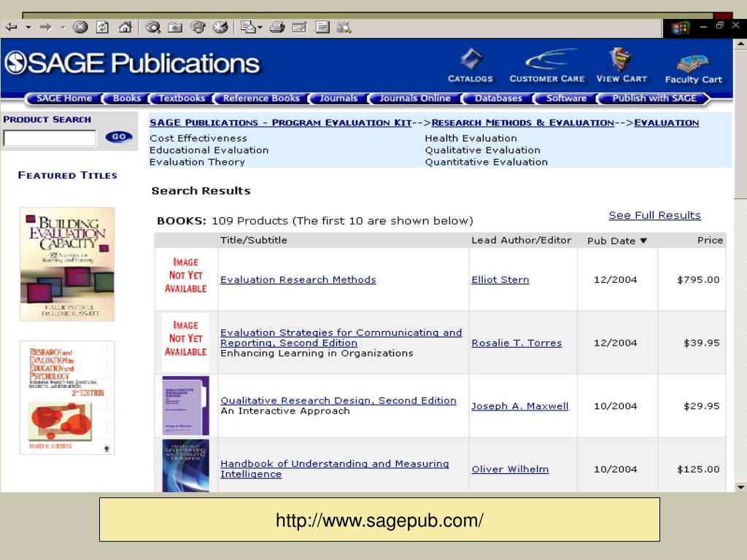This screenshot has height=560, width=747.
Task: Click the Windows flag logo icon
Action: [680, 28]
